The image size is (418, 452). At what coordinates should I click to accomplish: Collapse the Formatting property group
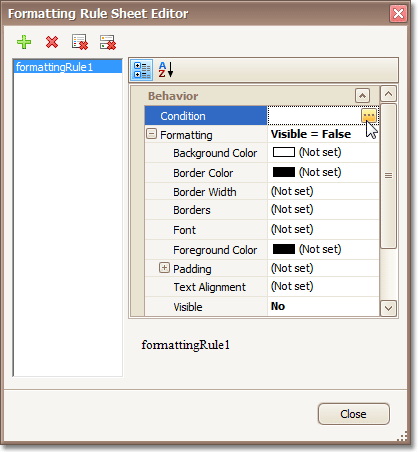(x=151, y=134)
